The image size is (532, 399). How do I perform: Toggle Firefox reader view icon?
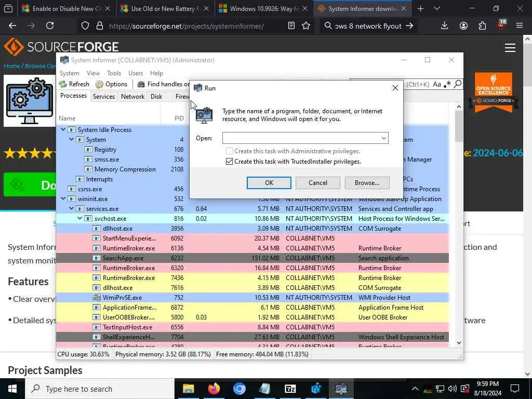291,25
